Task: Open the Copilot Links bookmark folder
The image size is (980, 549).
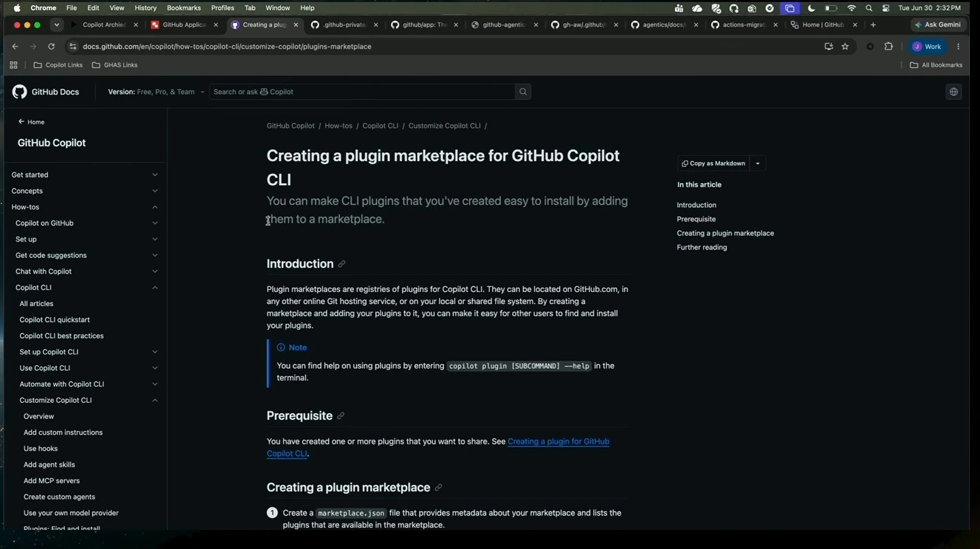Action: (x=58, y=65)
